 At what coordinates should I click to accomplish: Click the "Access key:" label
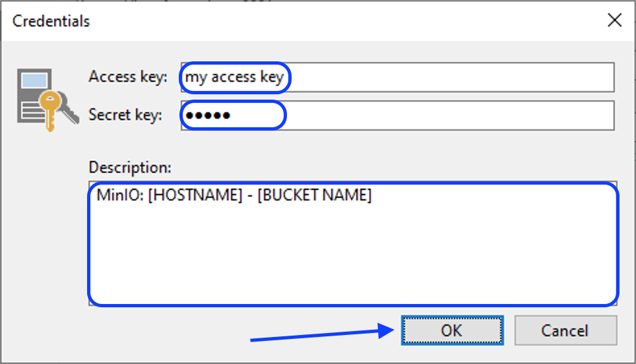(x=128, y=76)
